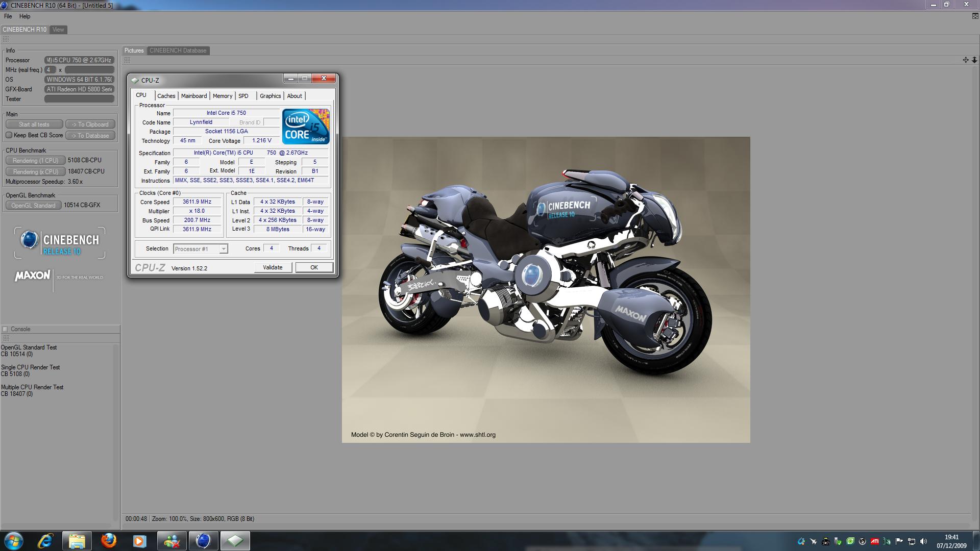Click the To Database button

coord(90,136)
